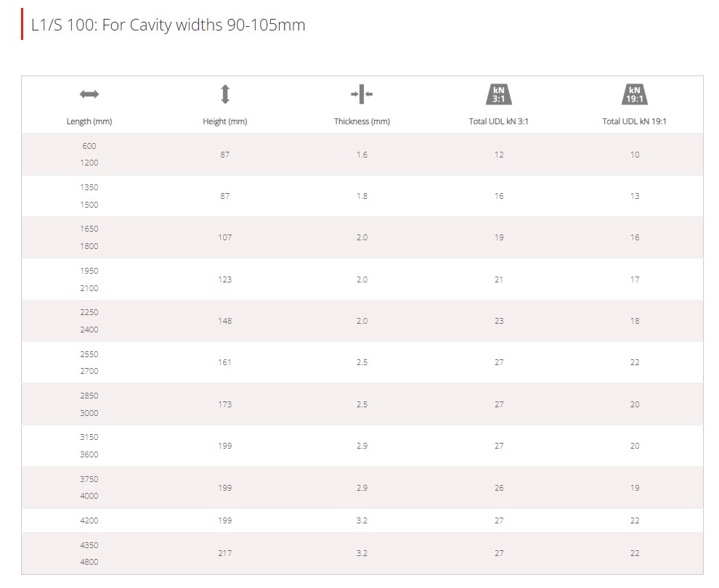Click the Length double-arrow icon
Image resolution: width=719 pixels, height=588 pixels.
[x=89, y=94]
